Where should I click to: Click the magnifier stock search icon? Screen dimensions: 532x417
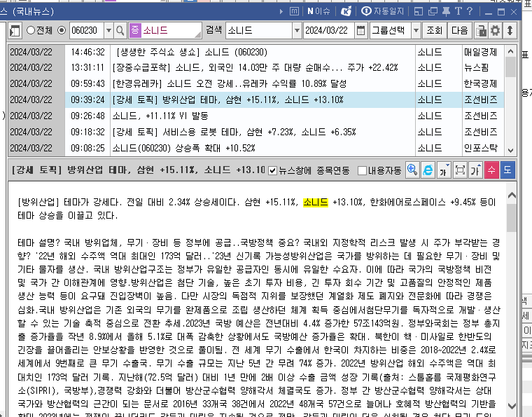(120, 31)
